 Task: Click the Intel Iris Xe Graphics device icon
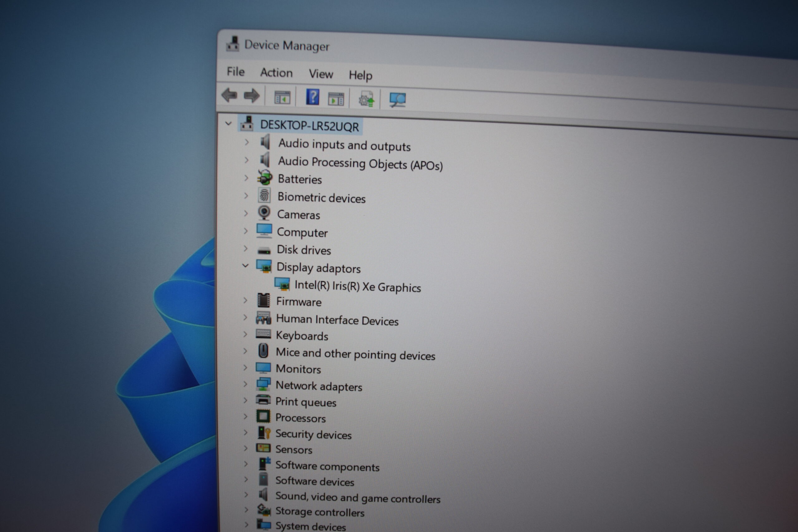[282, 284]
